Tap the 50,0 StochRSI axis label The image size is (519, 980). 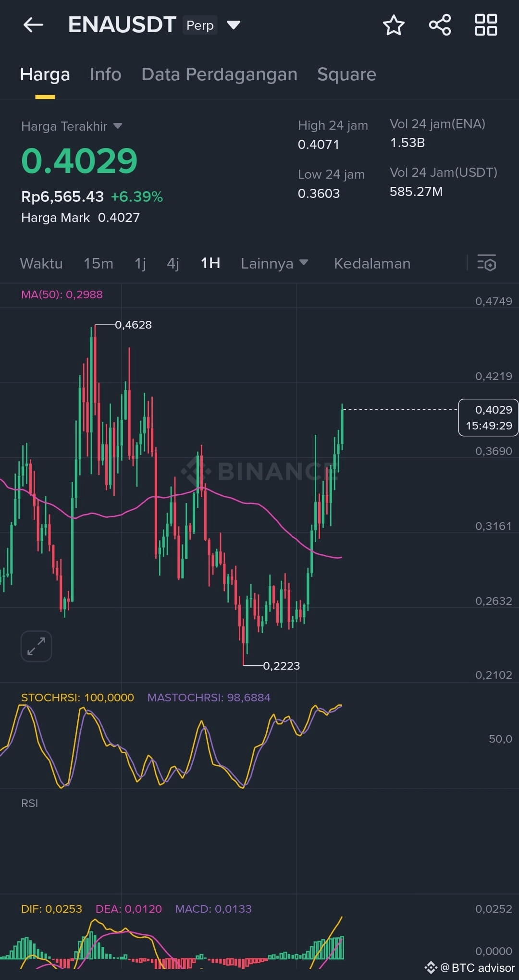(500, 739)
